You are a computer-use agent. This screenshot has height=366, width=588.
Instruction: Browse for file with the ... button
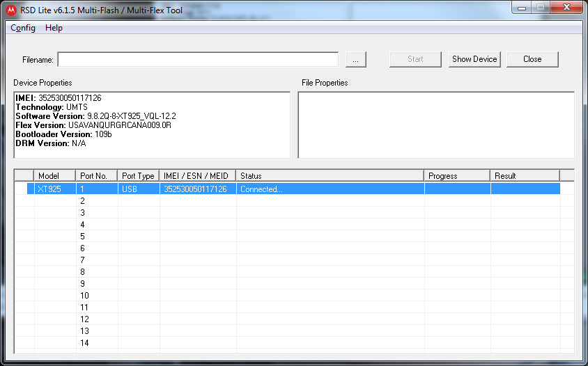tap(356, 60)
